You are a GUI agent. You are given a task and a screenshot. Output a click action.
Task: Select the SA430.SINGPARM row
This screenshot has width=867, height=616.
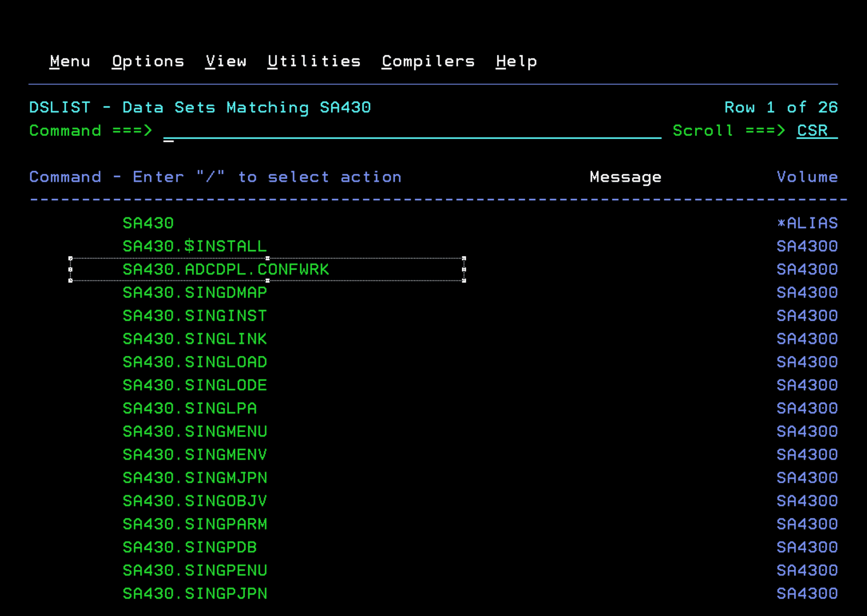tap(194, 524)
